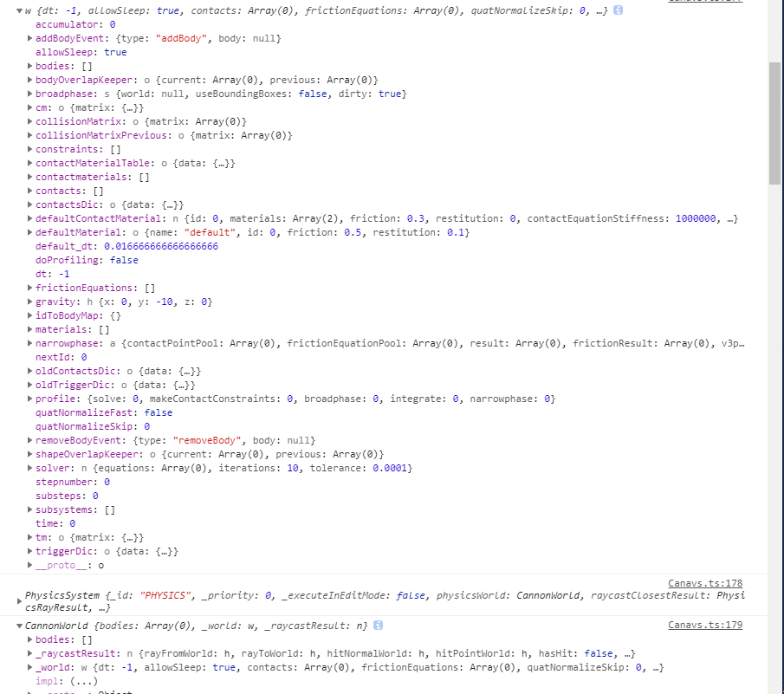Click the info icon beside w object summary
Image resolution: width=784 pixels, height=694 pixels.
point(618,10)
